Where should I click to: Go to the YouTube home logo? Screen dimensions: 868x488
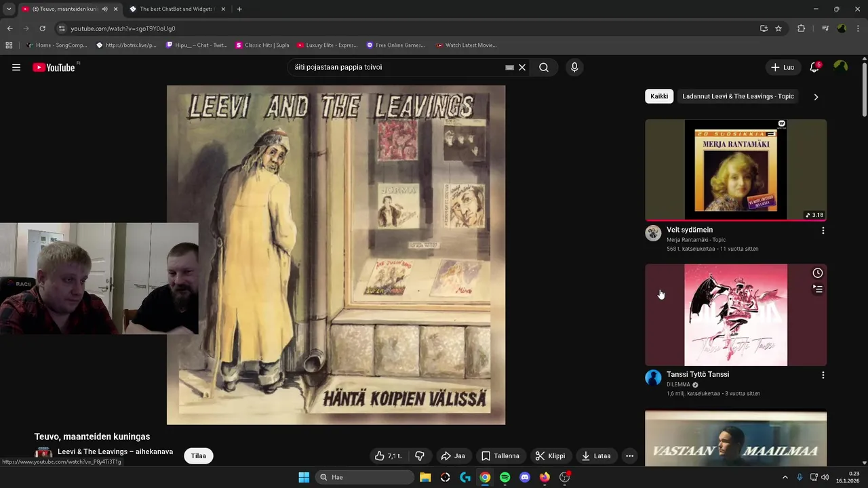tap(54, 67)
